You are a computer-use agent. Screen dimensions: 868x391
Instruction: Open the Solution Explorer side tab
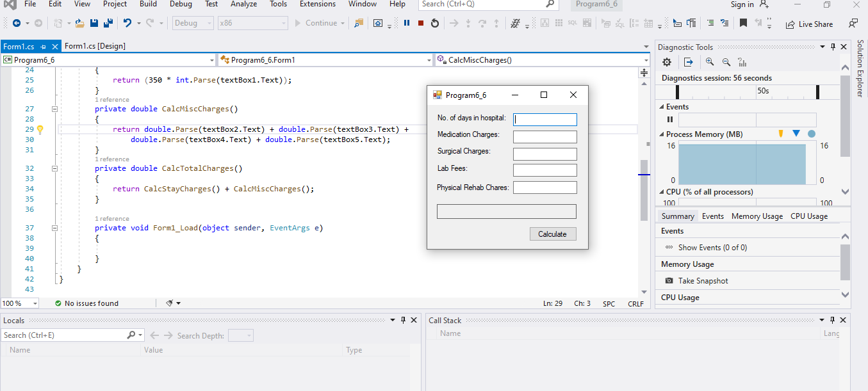[x=860, y=68]
